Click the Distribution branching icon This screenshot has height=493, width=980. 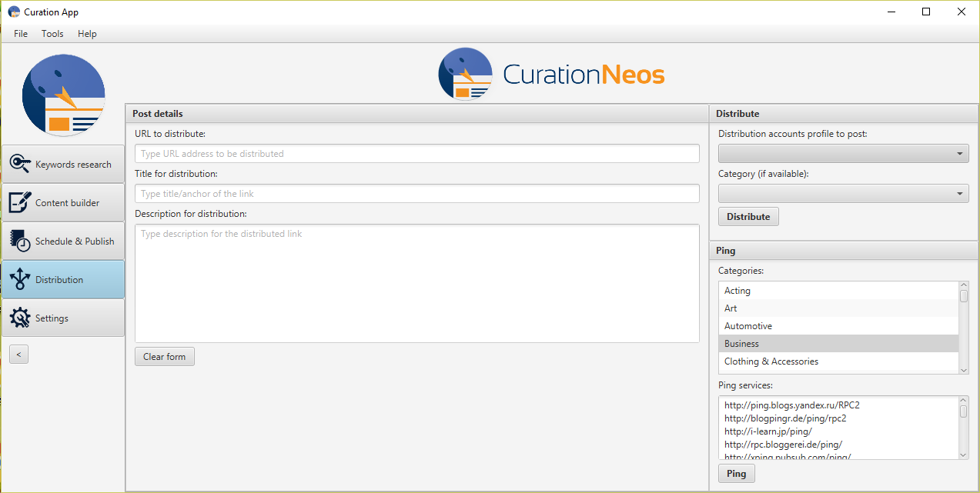point(21,279)
